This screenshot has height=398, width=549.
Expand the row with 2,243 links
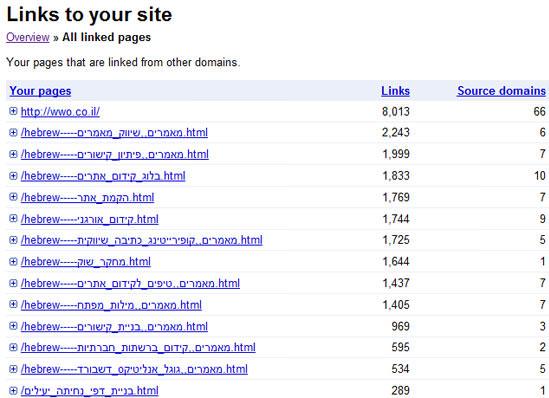click(x=13, y=132)
